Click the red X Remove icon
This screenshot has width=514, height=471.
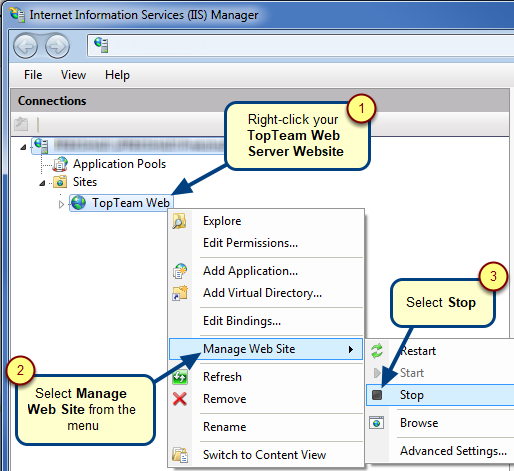point(180,399)
